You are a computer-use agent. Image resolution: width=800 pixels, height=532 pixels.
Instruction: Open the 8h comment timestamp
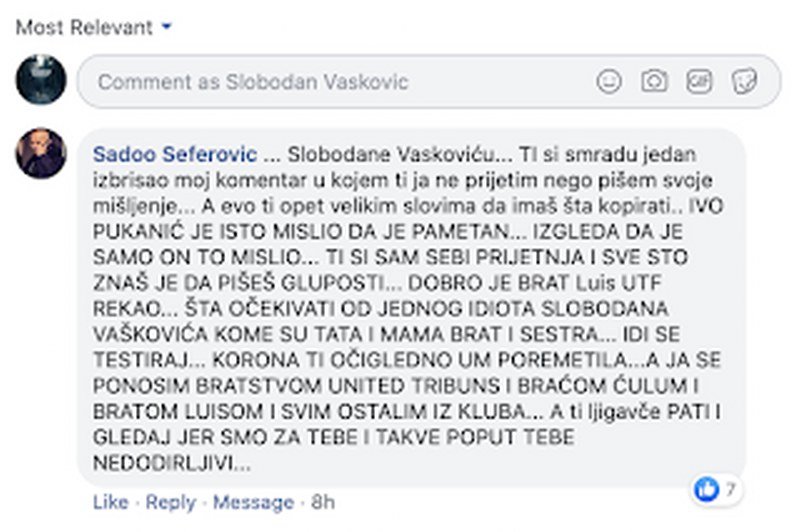coord(323,502)
